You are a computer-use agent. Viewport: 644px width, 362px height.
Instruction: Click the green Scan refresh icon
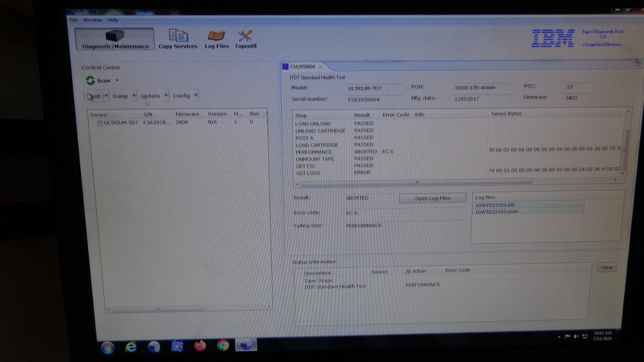[90, 80]
